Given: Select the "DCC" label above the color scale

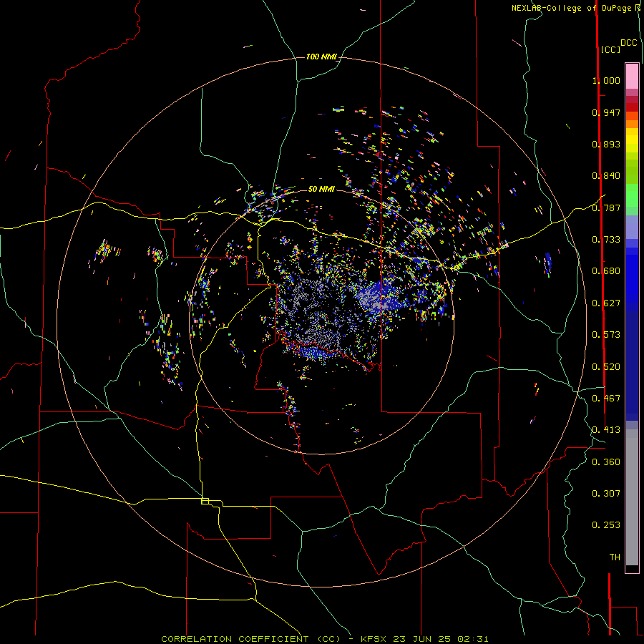Looking at the screenshot, I should [x=628, y=43].
